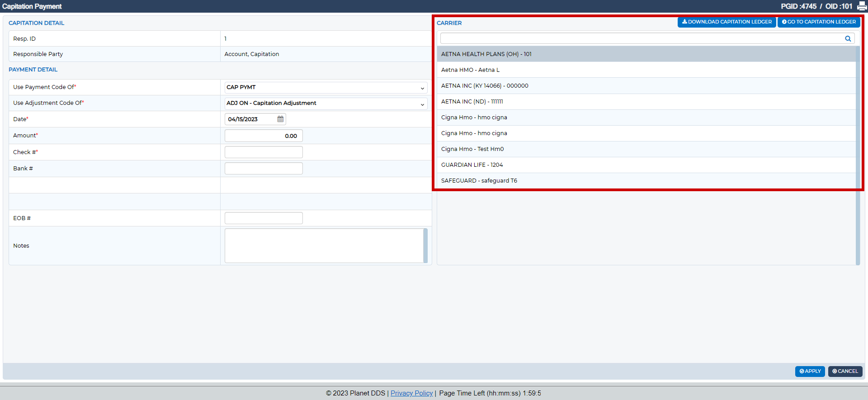Select carrier Cigna Hmo - Test Hm0
The height and width of the screenshot is (400, 868).
coord(646,149)
